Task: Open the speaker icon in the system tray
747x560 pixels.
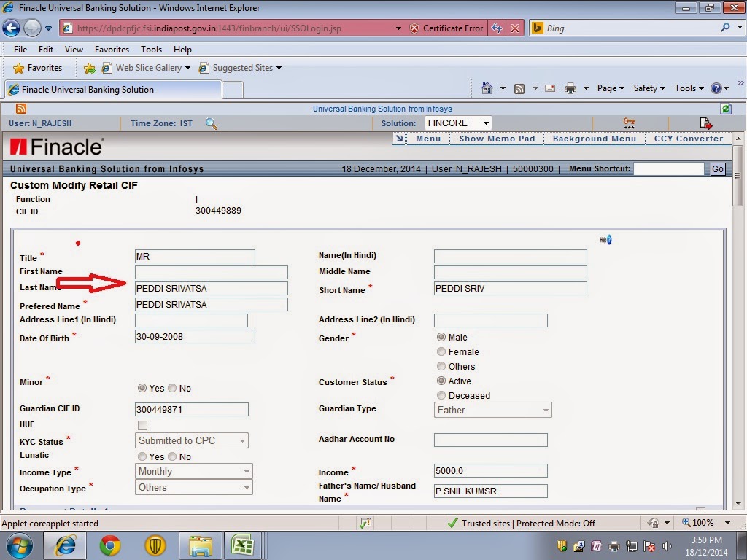Action: point(667,545)
